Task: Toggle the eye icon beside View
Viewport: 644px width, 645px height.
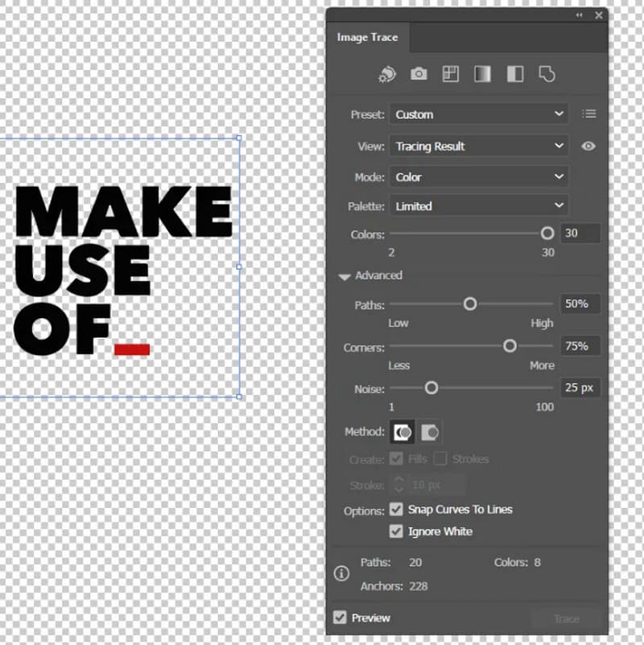Action: [588, 146]
